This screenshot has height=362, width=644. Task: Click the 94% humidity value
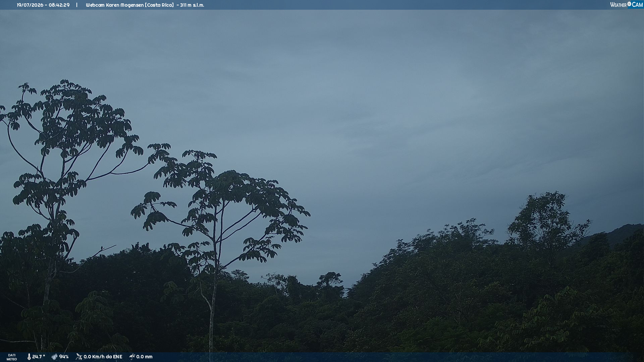pyautogui.click(x=64, y=357)
